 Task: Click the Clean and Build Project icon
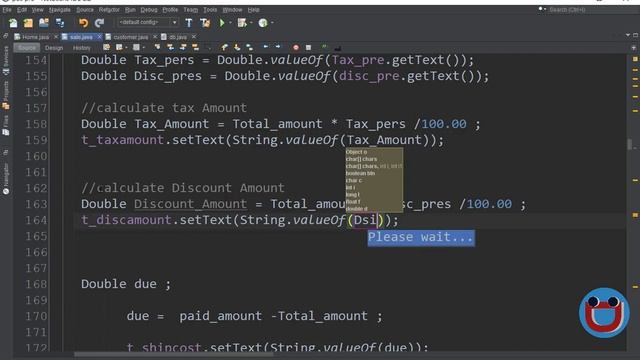(x=205, y=23)
